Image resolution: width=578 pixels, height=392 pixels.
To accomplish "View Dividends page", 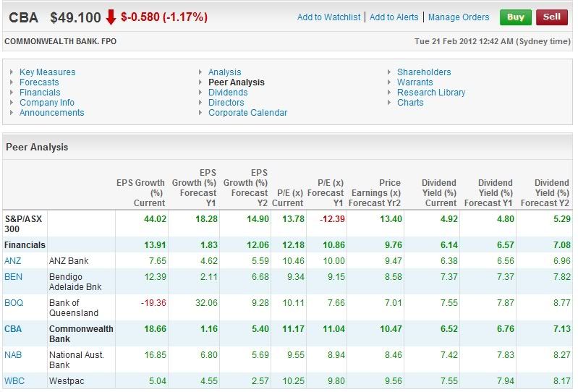I will 228,93.
